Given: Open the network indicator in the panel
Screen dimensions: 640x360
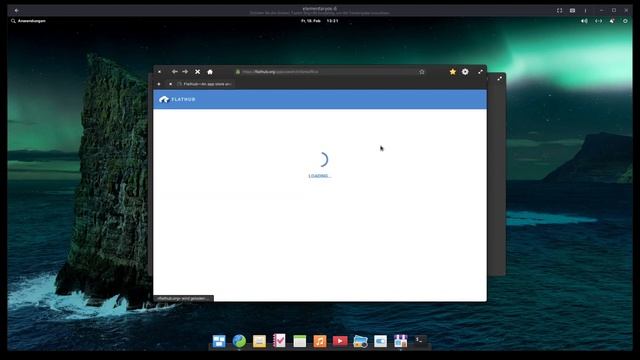Looking at the screenshot, I should pyautogui.click(x=598, y=21).
